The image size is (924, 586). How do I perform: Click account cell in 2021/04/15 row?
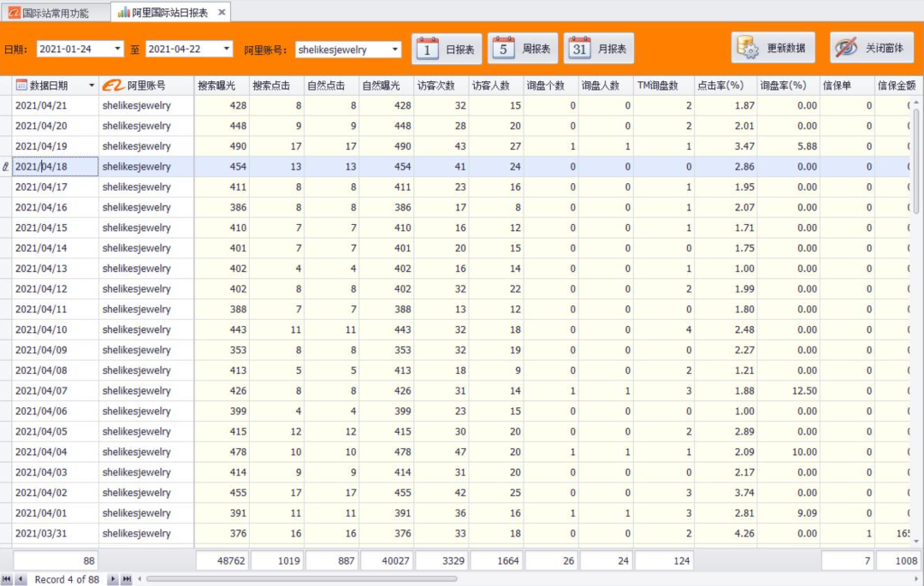pos(146,228)
